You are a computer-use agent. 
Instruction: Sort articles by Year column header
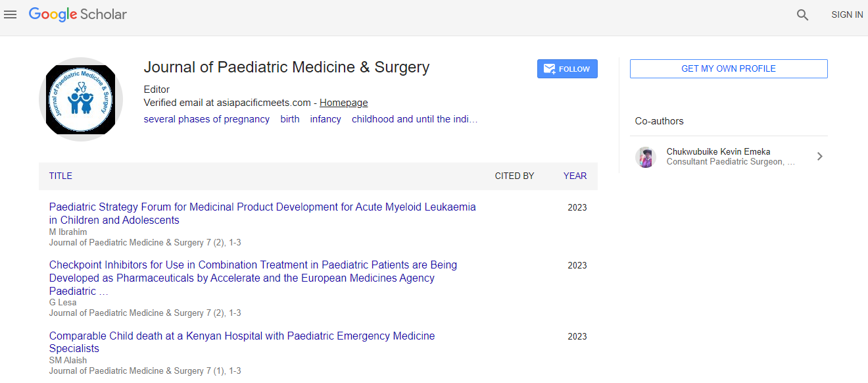575,176
